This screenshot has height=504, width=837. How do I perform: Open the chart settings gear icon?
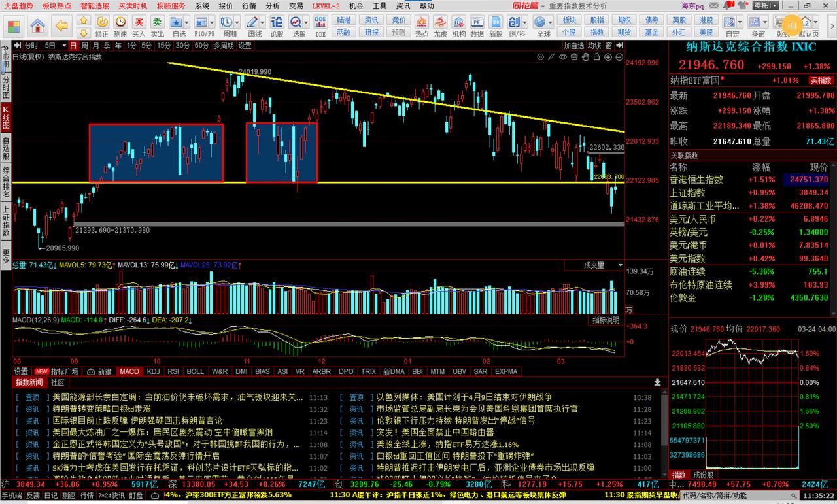click(540, 57)
